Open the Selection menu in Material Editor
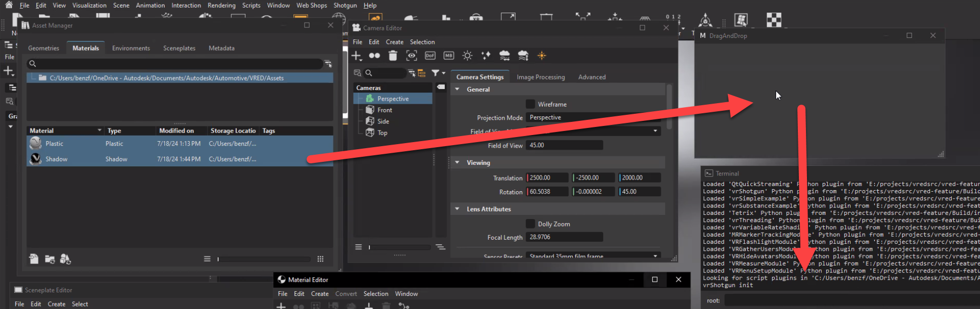The width and height of the screenshot is (980, 309). [376, 294]
